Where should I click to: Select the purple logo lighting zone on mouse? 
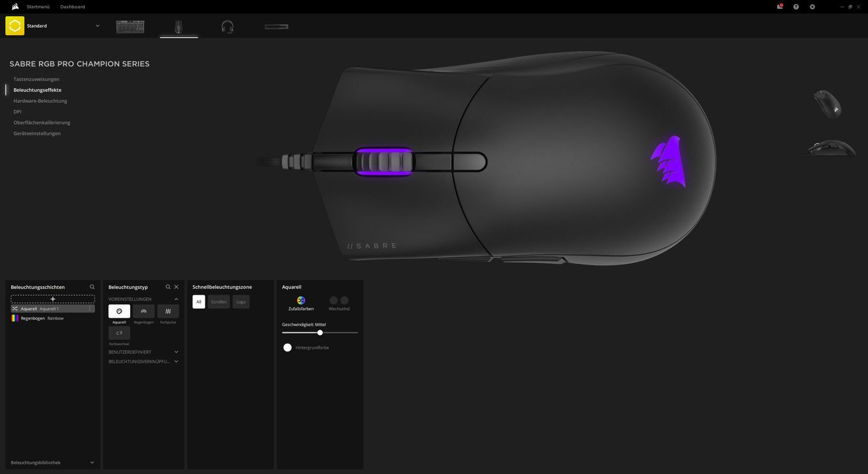tap(669, 161)
